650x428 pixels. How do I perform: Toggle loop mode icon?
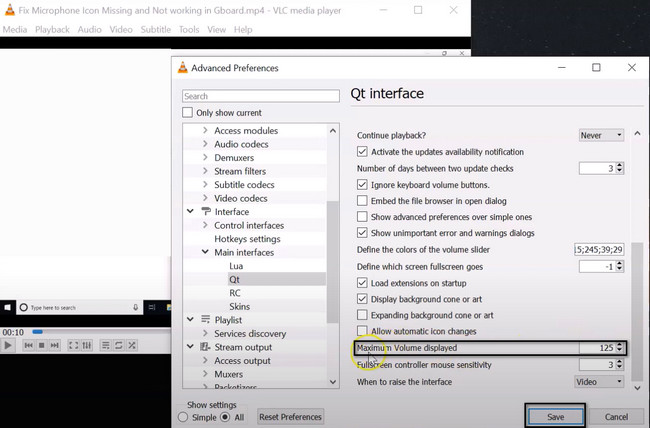pos(119,345)
